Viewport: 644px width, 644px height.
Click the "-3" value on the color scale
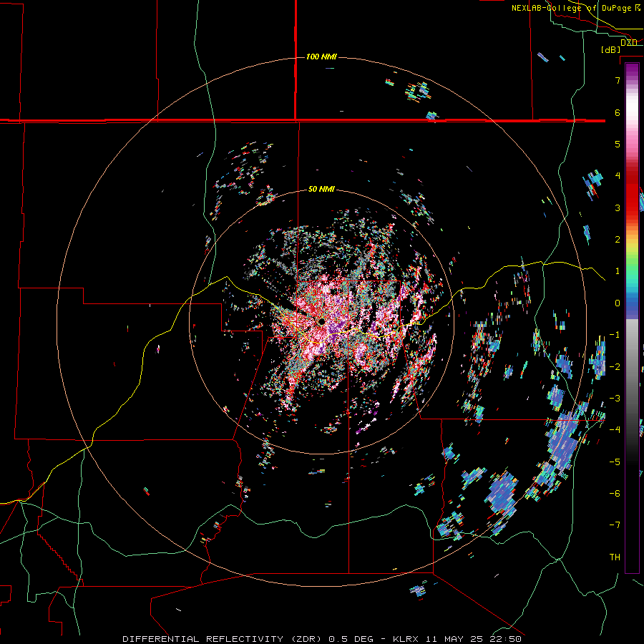pyautogui.click(x=615, y=399)
